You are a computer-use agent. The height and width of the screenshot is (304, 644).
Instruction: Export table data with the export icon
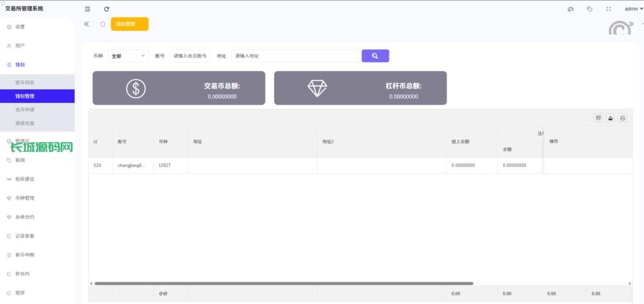[x=610, y=117]
